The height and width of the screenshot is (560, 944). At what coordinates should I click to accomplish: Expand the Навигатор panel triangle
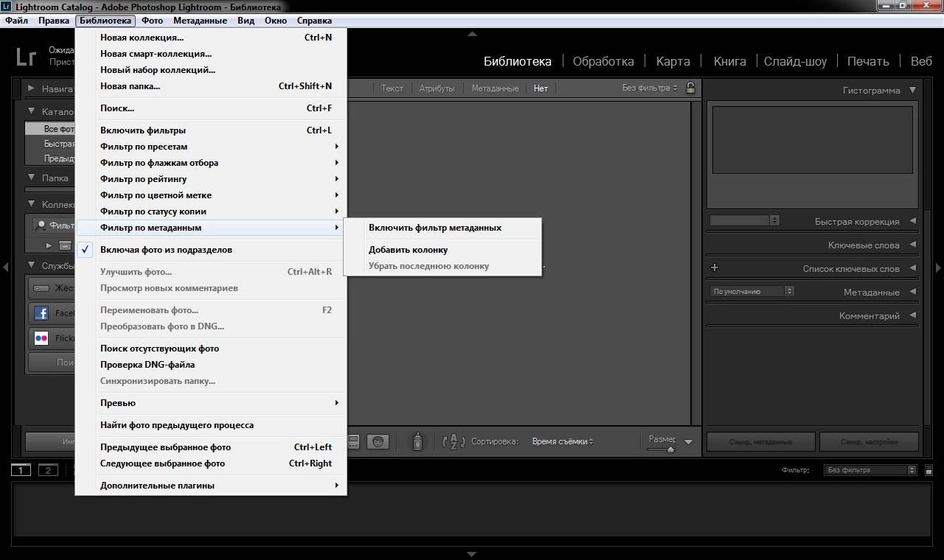coord(32,88)
